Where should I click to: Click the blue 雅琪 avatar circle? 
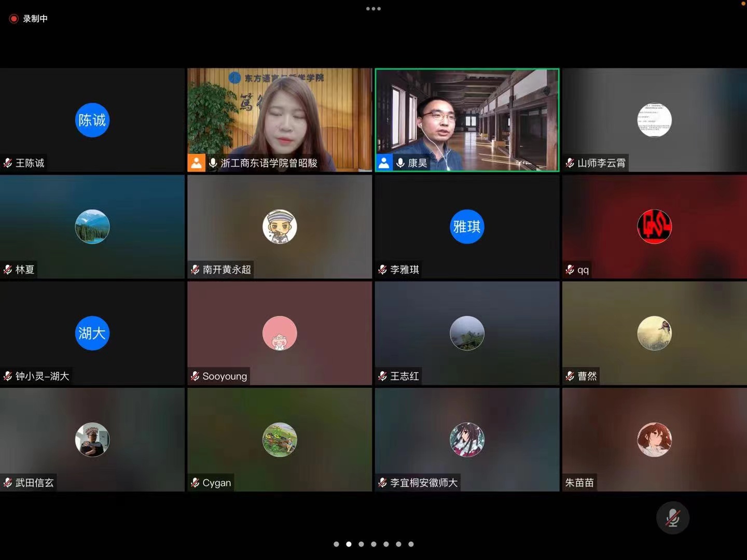tap(467, 227)
